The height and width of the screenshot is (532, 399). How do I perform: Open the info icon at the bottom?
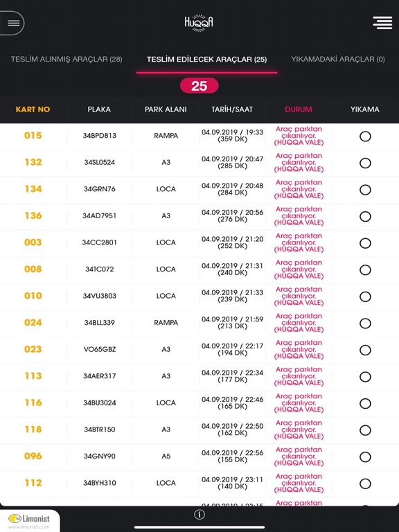tap(199, 515)
